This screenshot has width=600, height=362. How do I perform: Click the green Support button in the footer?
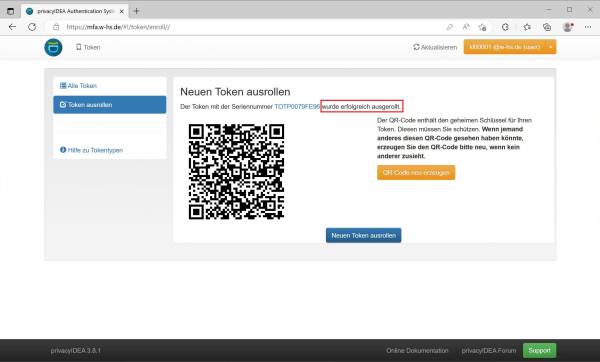click(540, 351)
